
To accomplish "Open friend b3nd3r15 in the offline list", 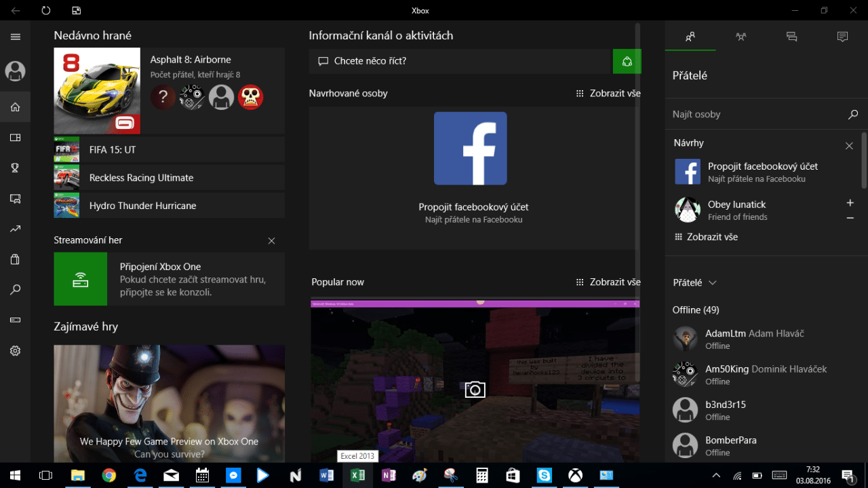I will [763, 410].
